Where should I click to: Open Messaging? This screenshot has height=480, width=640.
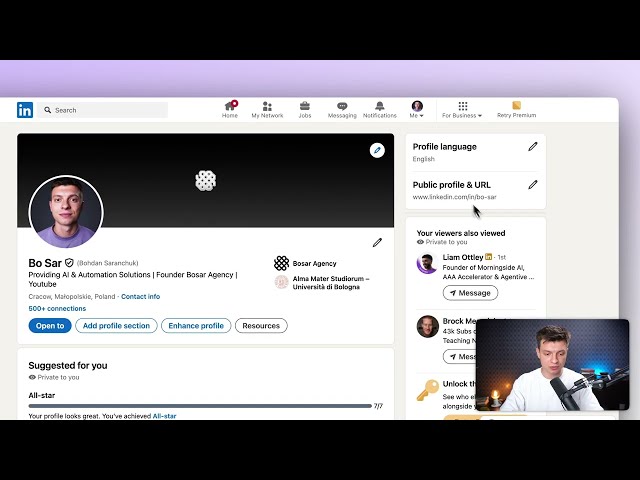[342, 110]
